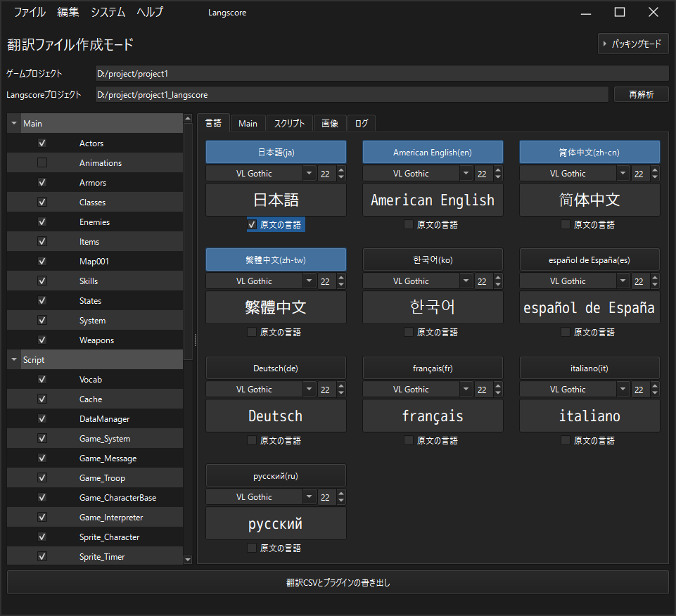Image resolution: width=676 pixels, height=616 pixels.
Task: Click the パッキングモード button
Action: 633,44
